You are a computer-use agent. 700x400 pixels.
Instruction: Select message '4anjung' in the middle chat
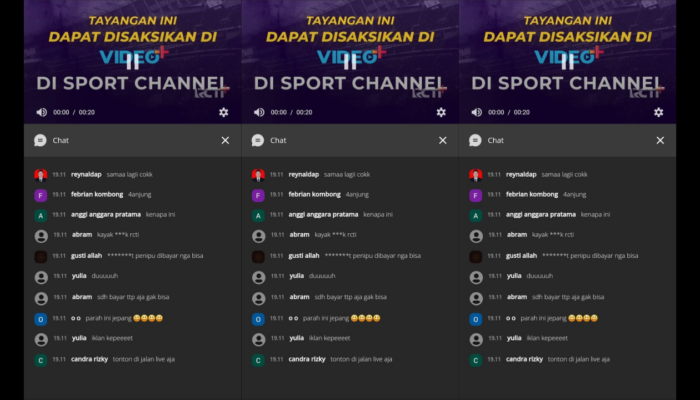[357, 195]
